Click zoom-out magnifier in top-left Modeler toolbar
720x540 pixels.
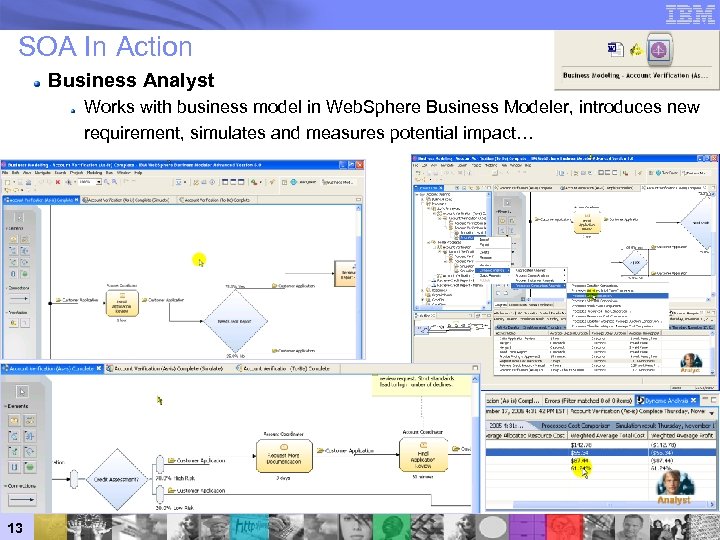pyautogui.click(x=114, y=182)
